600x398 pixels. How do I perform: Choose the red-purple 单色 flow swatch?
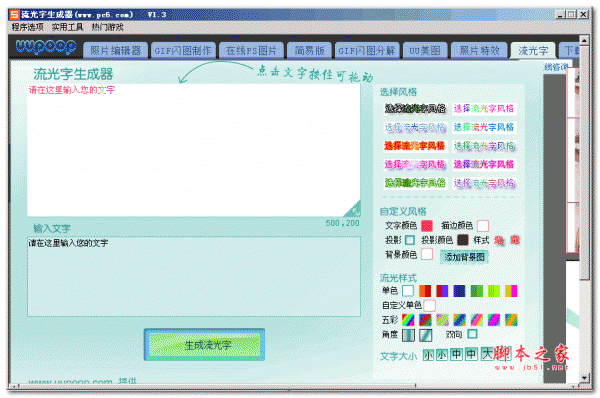click(x=442, y=291)
